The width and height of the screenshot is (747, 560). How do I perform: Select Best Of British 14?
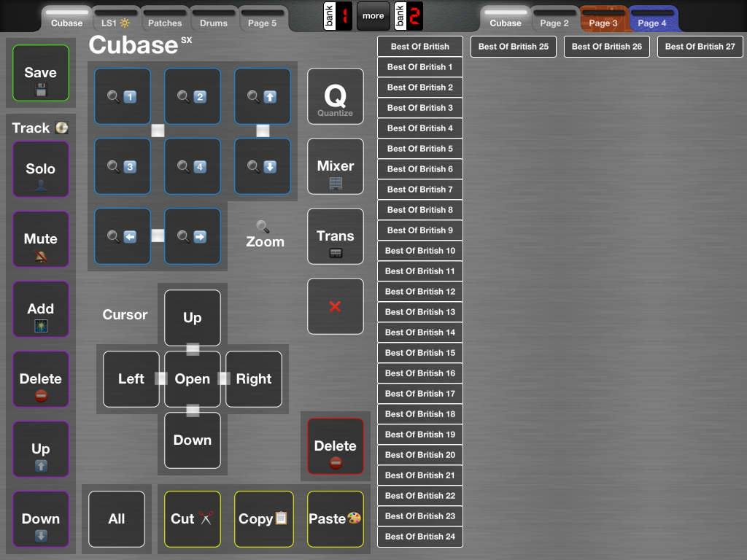420,332
